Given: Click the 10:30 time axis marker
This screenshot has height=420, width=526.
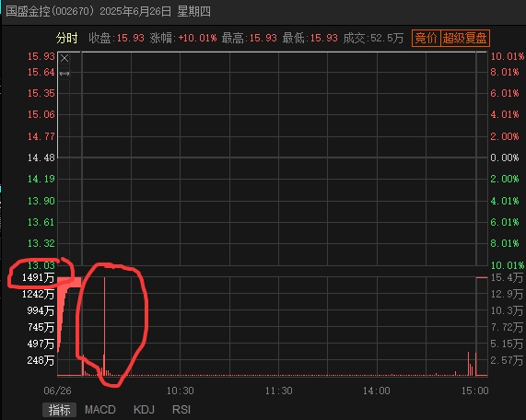Looking at the screenshot, I should 181,391.
